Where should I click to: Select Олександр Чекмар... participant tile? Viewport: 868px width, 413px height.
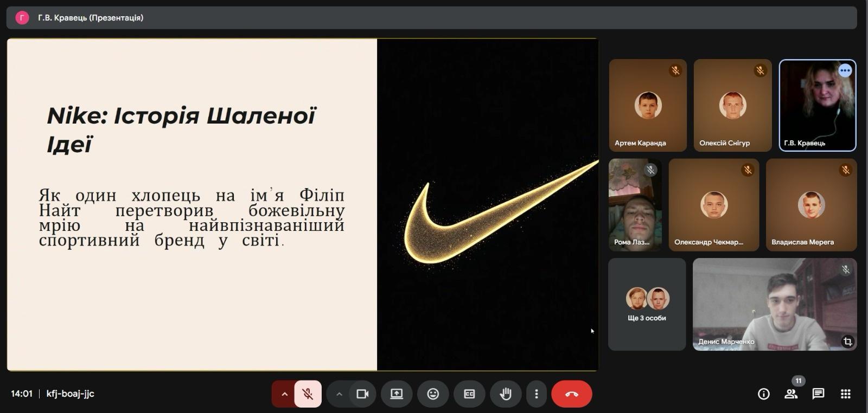coord(714,205)
